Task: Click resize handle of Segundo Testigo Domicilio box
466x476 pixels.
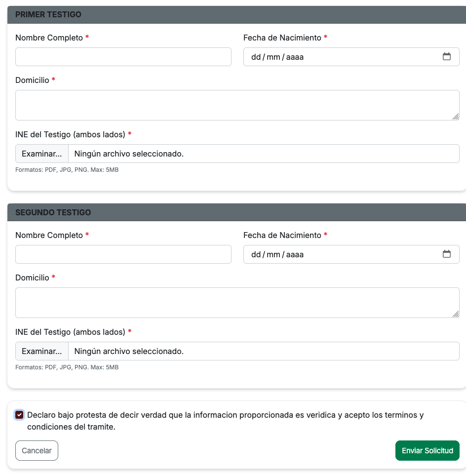Action: click(x=455, y=314)
